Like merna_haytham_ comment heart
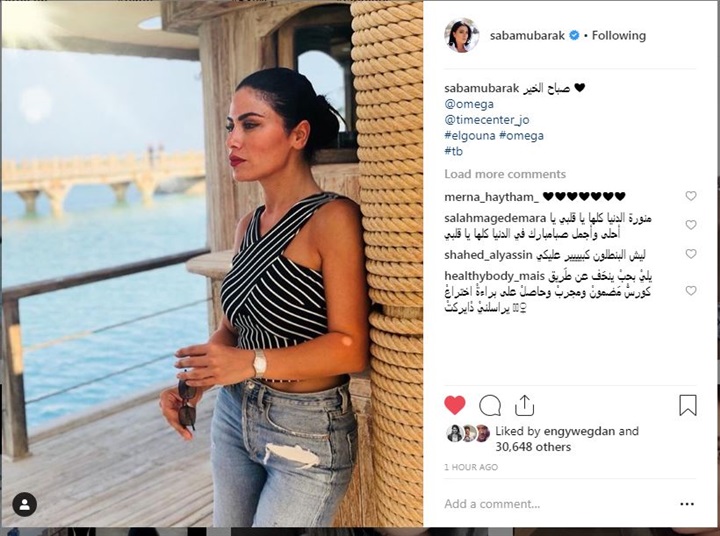The image size is (720, 536). click(x=691, y=196)
